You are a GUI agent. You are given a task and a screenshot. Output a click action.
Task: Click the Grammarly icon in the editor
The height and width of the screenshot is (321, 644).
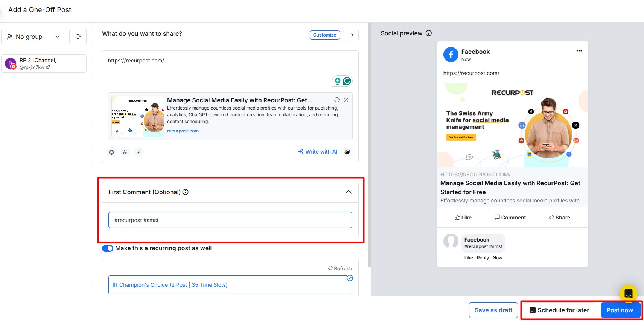(x=347, y=81)
